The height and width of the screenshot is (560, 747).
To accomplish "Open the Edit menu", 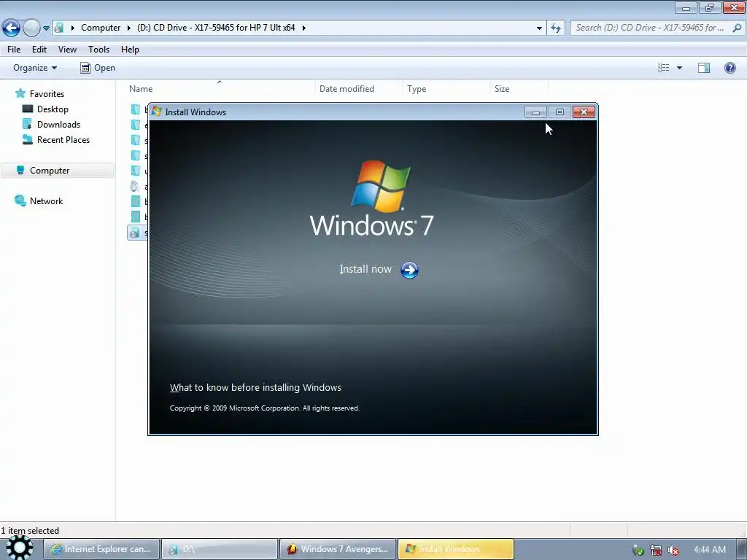I will [39, 50].
